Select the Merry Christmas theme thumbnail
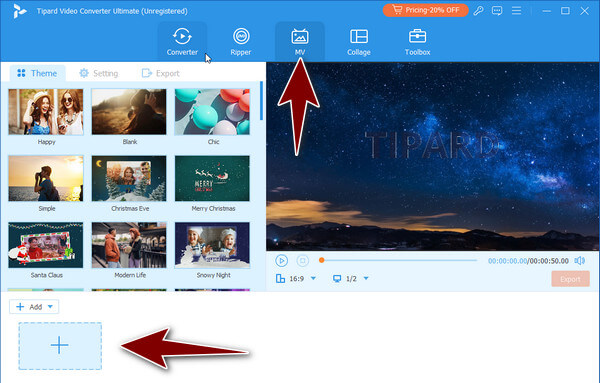600x383 pixels. click(212, 178)
